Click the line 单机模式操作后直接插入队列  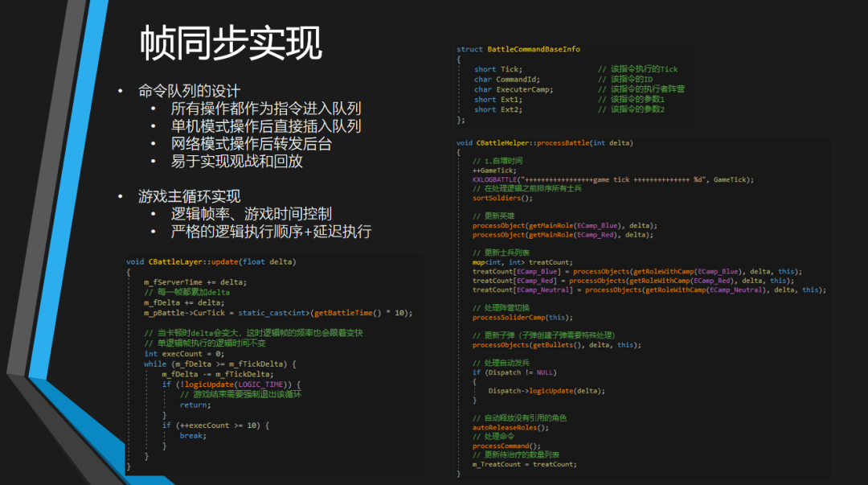coord(266,126)
